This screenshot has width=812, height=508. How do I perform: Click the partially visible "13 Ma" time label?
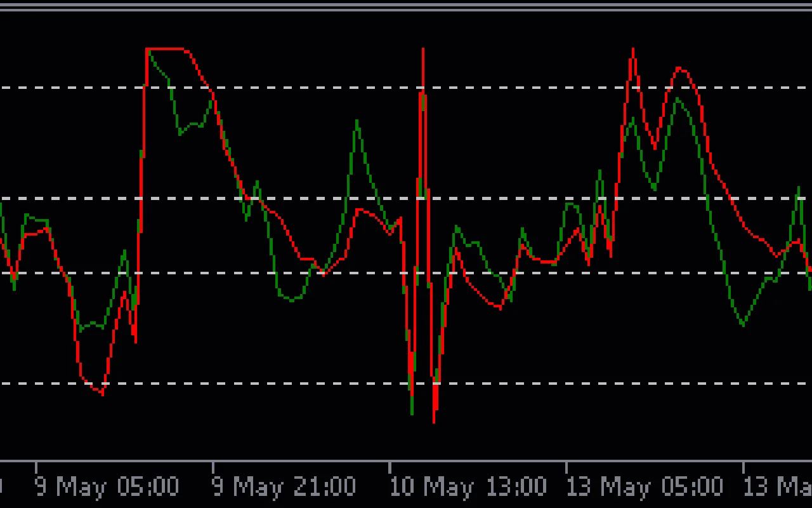[x=777, y=487]
